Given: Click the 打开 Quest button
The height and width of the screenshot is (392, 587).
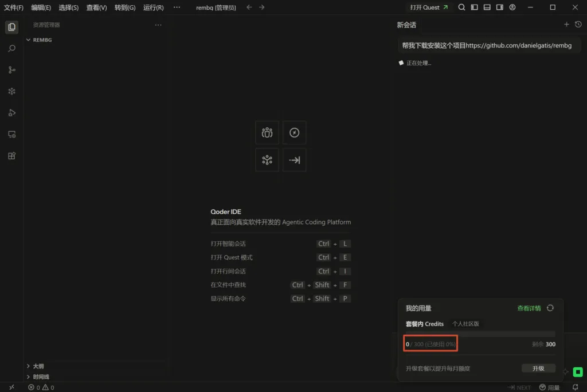Looking at the screenshot, I should click(429, 7).
